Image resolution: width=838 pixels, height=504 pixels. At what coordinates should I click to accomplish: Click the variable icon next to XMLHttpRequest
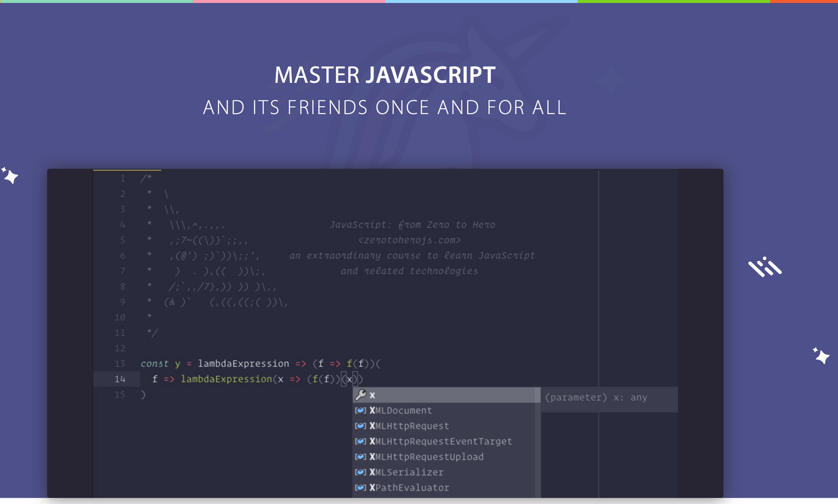tap(360, 426)
